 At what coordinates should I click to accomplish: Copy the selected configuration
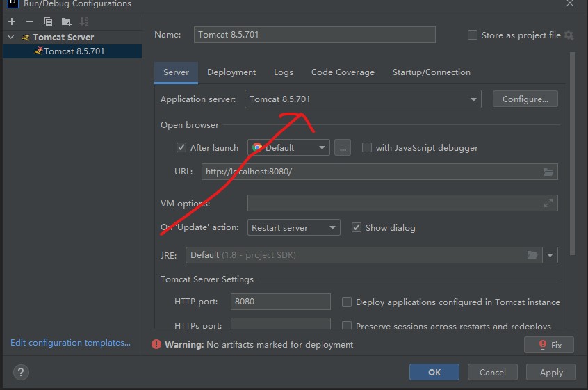[48, 22]
